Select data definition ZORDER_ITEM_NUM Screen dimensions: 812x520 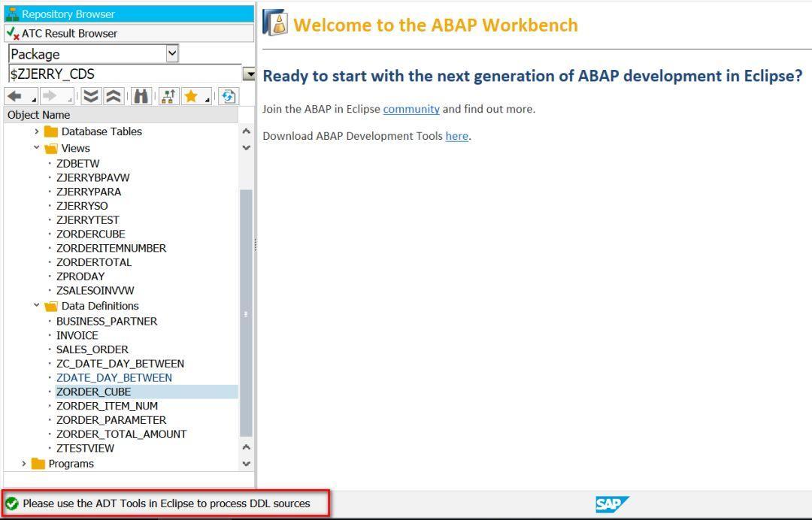(x=108, y=407)
